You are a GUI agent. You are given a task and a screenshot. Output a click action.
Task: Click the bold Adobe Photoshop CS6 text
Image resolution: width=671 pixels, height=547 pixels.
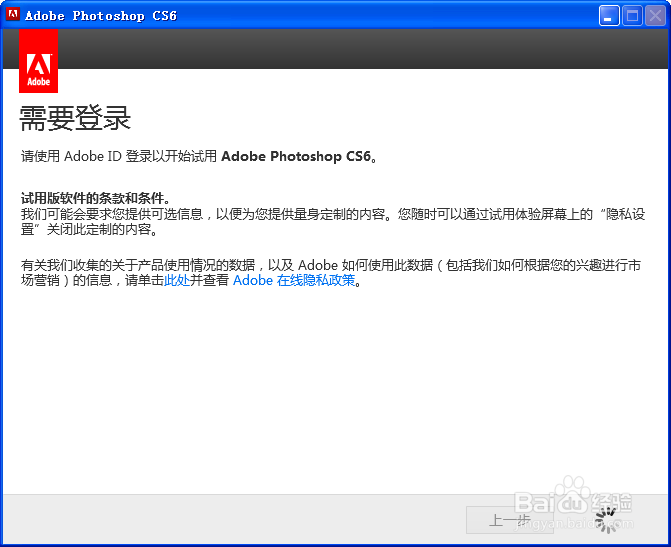(296, 156)
